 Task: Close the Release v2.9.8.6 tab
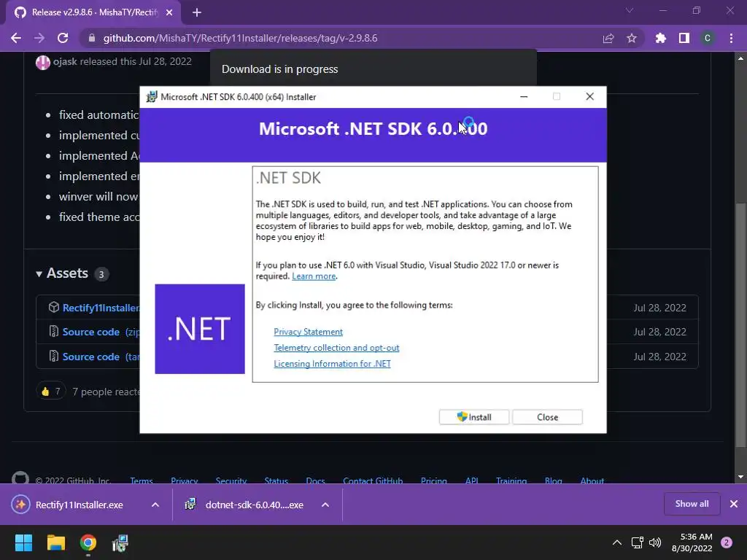pos(169,13)
